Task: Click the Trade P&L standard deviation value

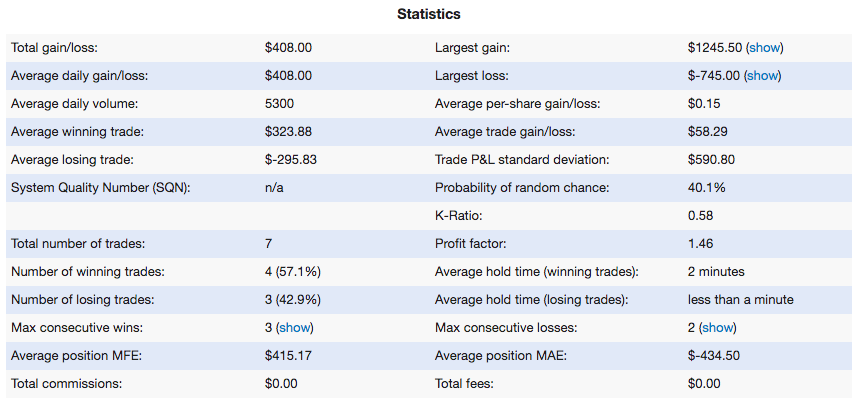Action: [x=711, y=160]
